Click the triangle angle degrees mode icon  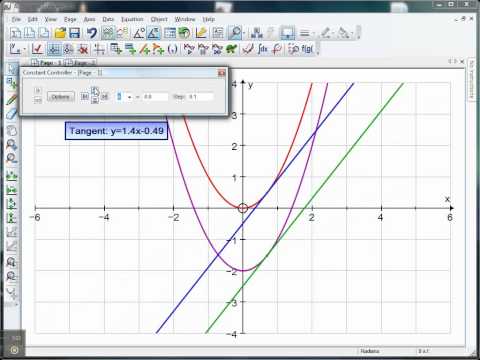click(139, 33)
